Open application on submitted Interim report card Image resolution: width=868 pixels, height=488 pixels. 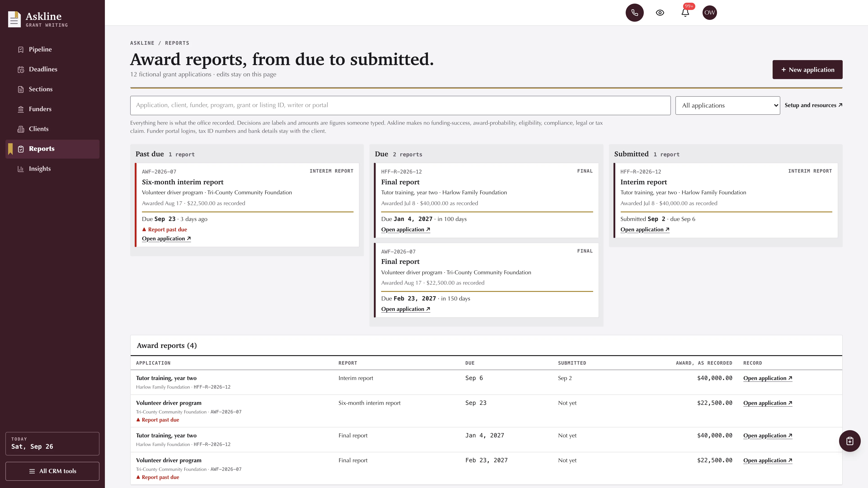point(645,229)
